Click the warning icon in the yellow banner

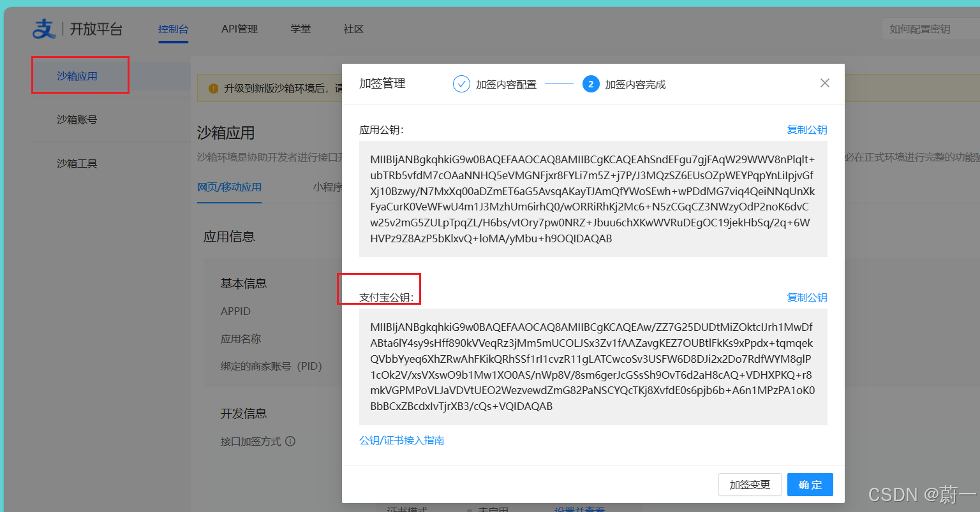click(x=214, y=89)
